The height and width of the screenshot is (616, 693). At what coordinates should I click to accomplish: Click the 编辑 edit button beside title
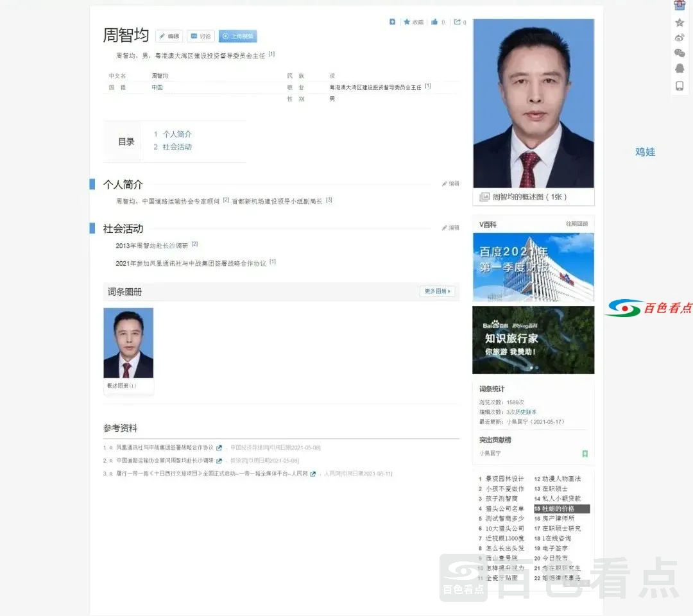[x=169, y=37]
